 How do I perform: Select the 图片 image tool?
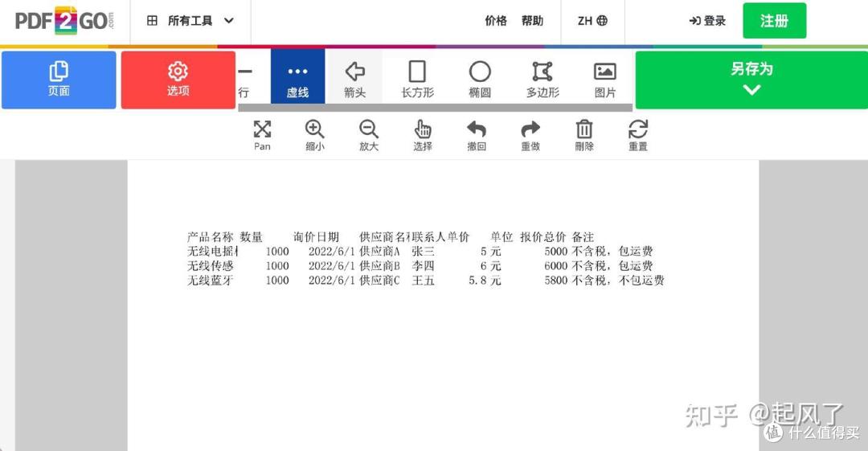[604, 80]
